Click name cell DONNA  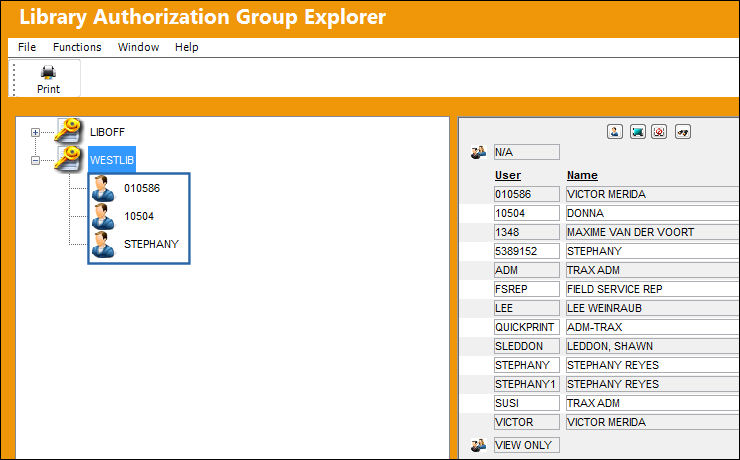coord(653,213)
